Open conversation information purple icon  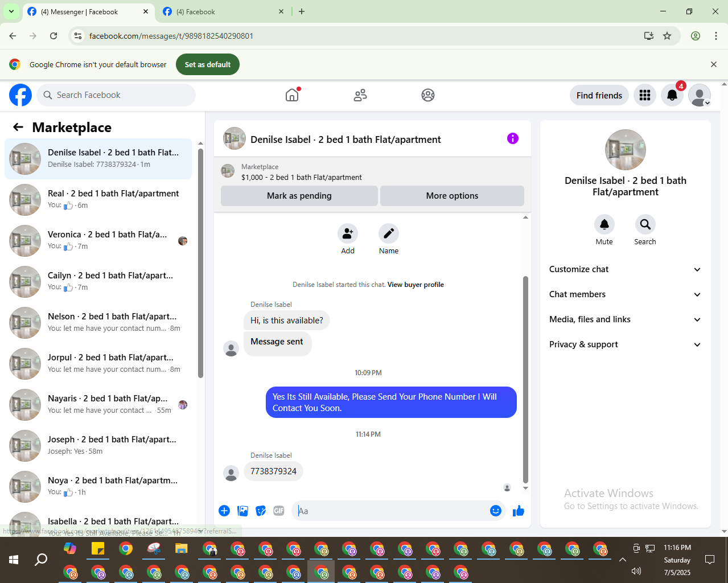pyautogui.click(x=513, y=138)
